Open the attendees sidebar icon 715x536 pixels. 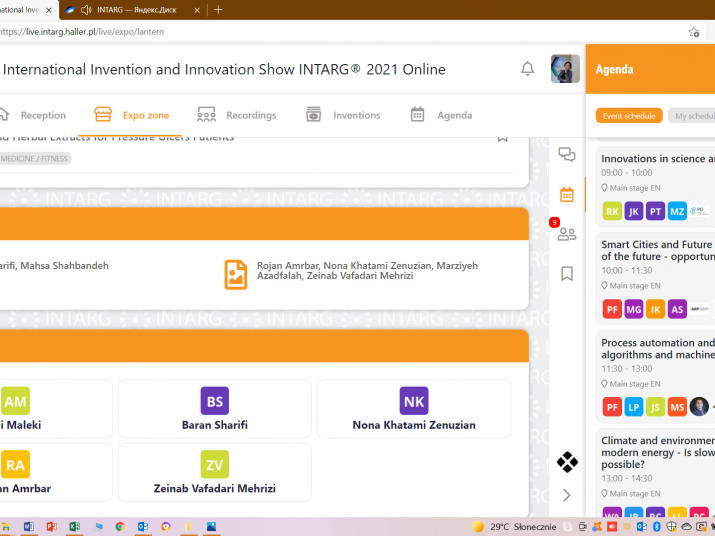(x=567, y=234)
